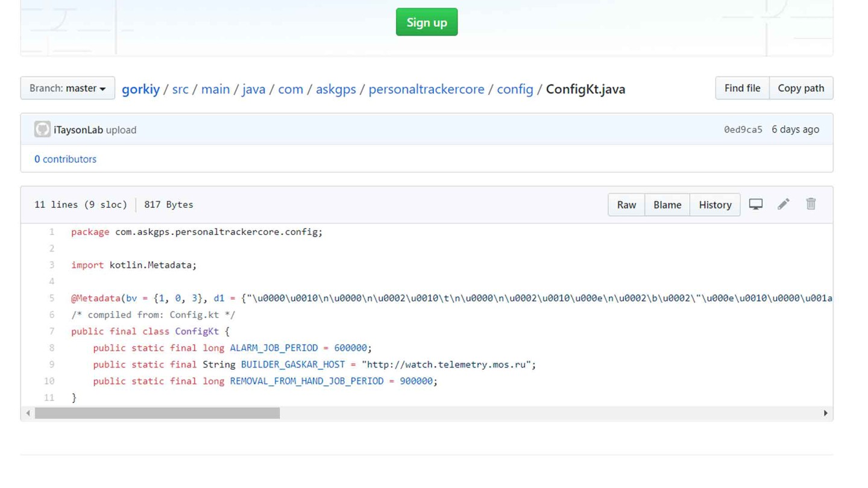
Task: Click the @Metadata annotation
Action: pos(95,298)
